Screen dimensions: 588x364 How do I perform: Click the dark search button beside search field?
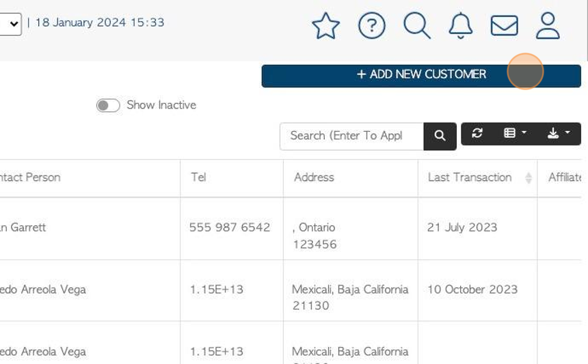pyautogui.click(x=440, y=137)
